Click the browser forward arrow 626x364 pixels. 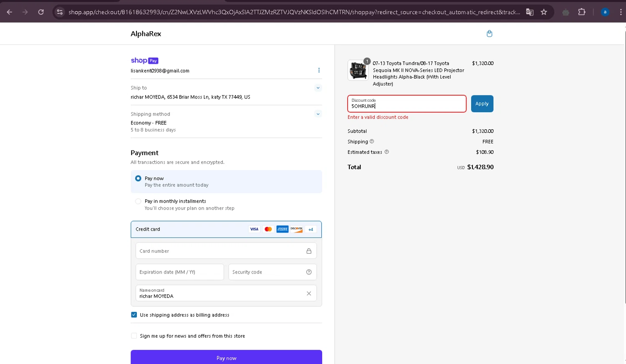pyautogui.click(x=25, y=12)
